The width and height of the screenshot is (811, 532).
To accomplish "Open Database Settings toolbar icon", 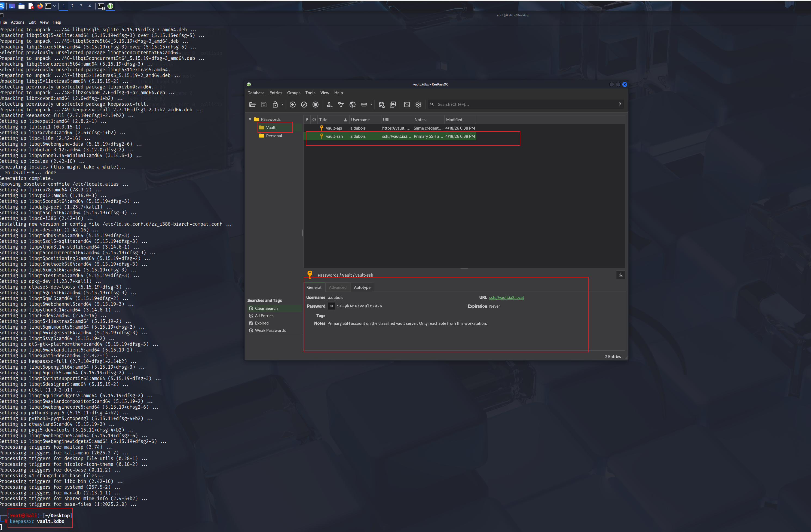I will pyautogui.click(x=382, y=105).
